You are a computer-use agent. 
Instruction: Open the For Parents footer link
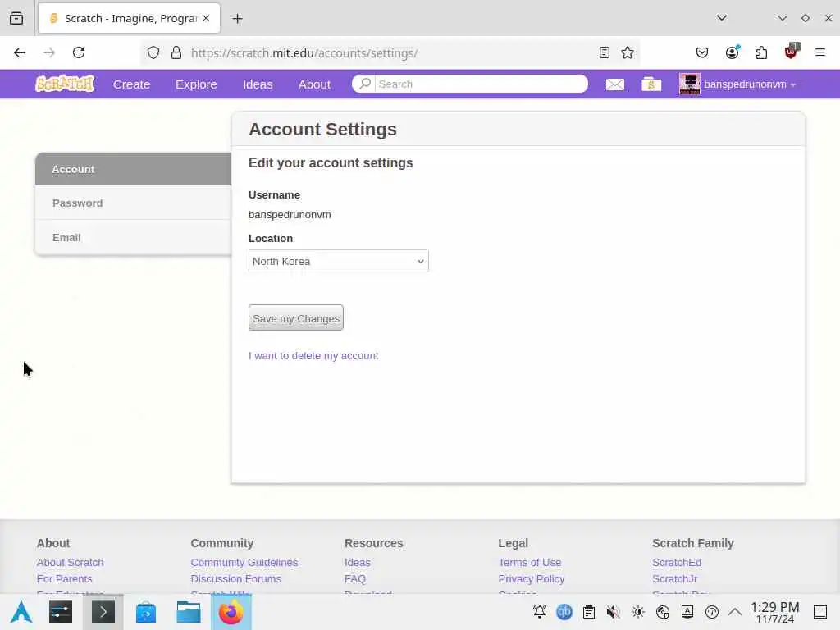64,578
